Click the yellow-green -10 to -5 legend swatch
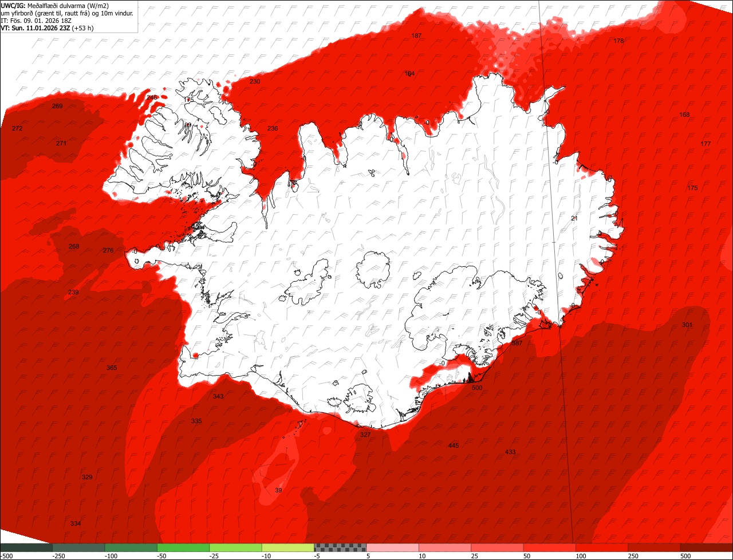 (288, 548)
